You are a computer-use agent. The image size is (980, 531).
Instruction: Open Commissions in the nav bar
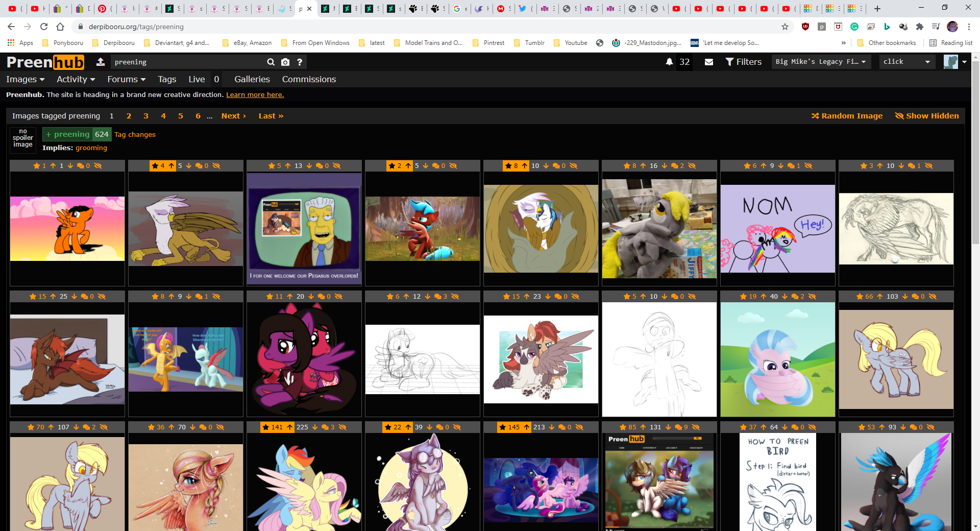click(309, 79)
